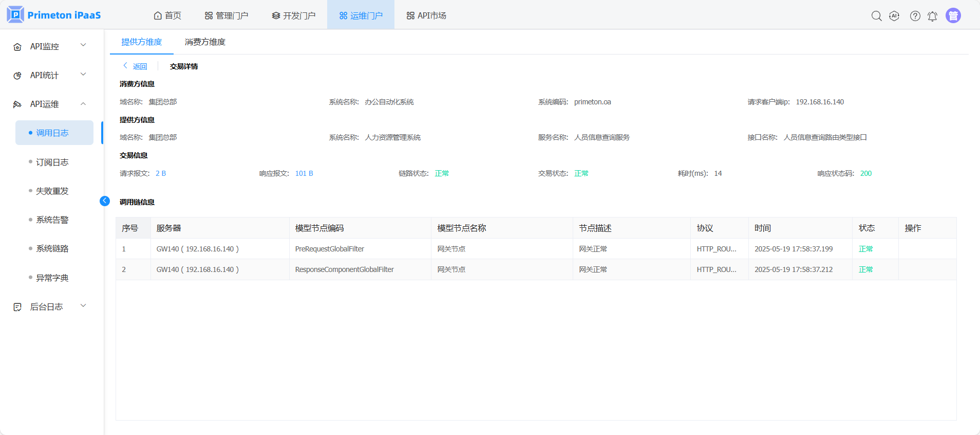Go to API市场 in top navigation
The height and width of the screenshot is (435, 980).
[x=426, y=16]
